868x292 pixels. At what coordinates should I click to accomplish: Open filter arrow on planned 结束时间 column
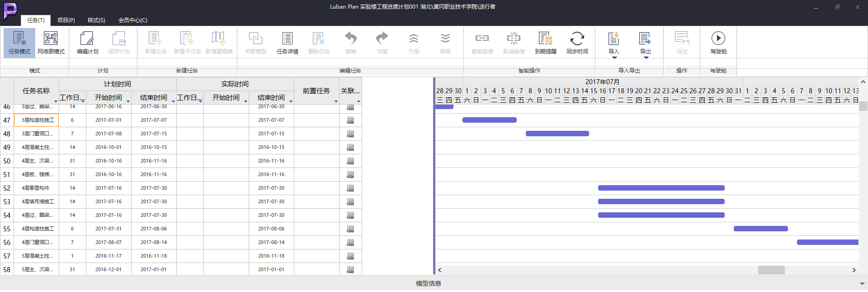[x=173, y=101]
